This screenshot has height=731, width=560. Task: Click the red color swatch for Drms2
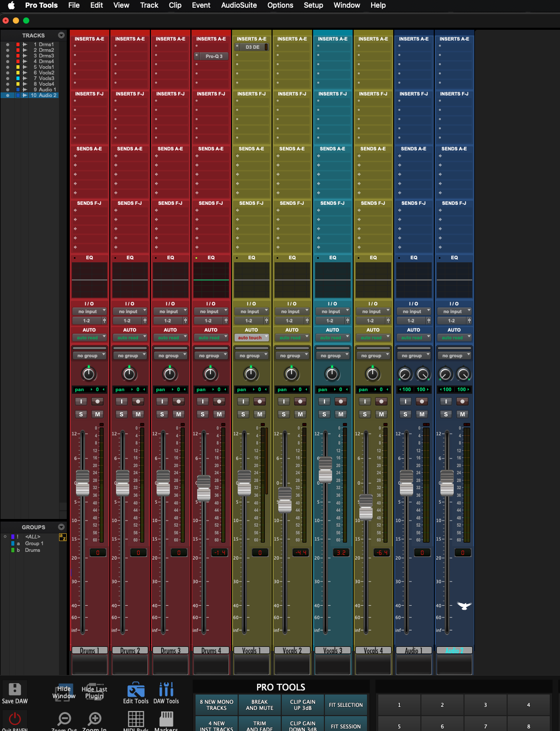[18, 50]
